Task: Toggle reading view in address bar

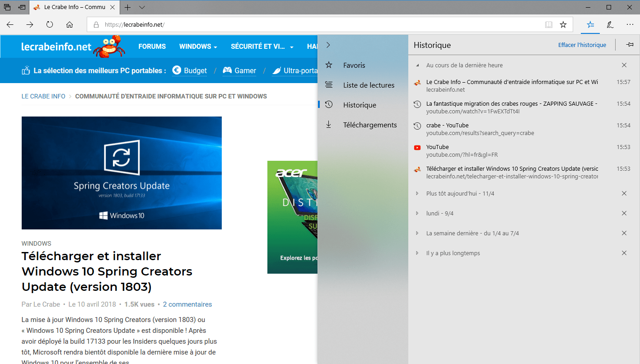Action: point(549,25)
